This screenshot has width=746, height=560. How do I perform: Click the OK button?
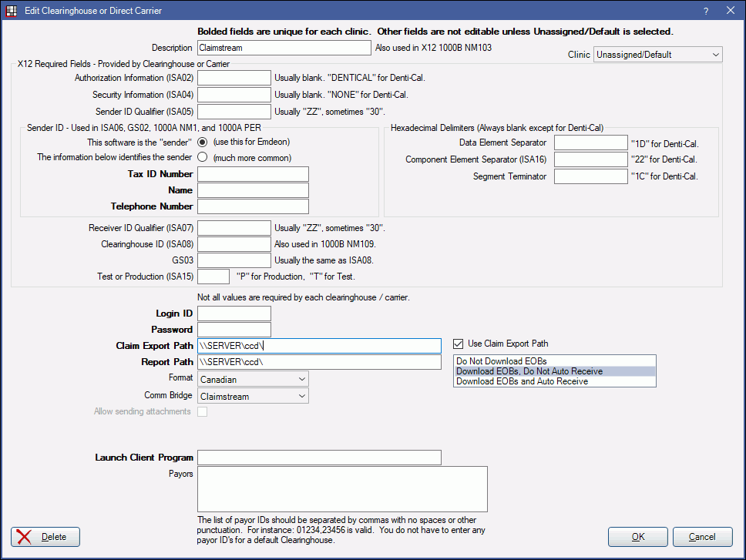point(638,537)
